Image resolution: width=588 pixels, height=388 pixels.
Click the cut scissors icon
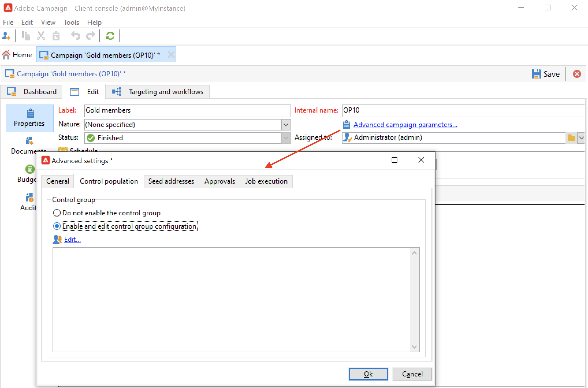coord(41,36)
